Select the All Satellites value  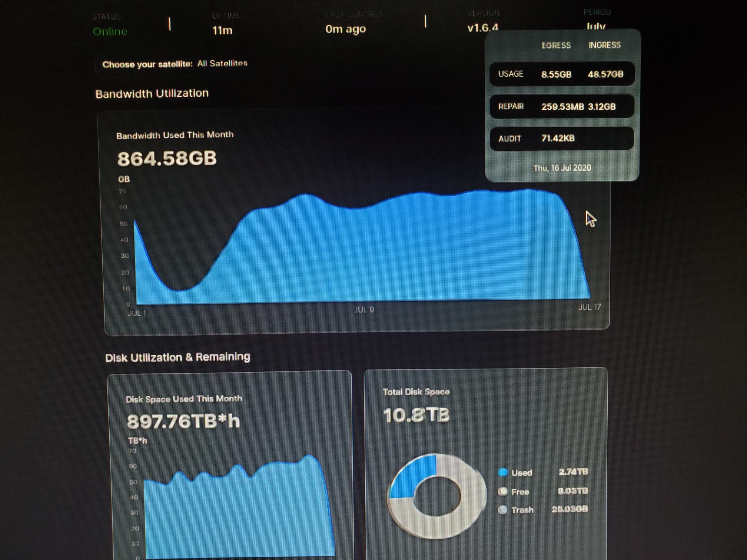222,63
